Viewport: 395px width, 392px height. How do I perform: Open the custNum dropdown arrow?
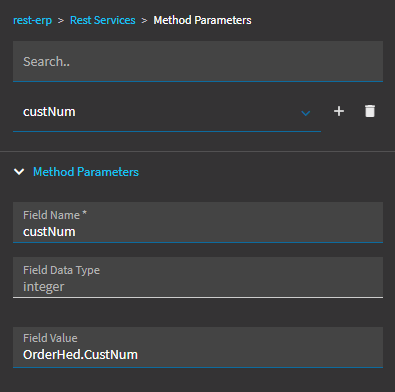pos(306,113)
